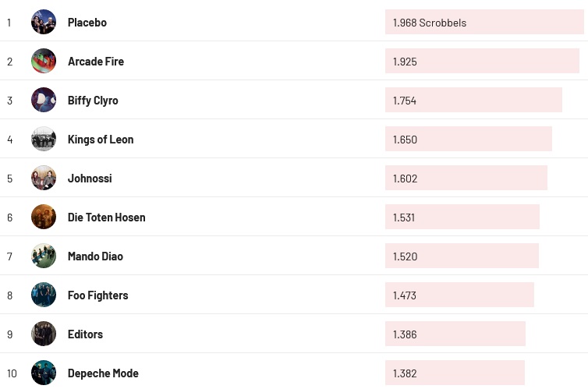Viewport: 588px width, 389px height.
Task: Go to Arcade Fire artist page
Action: click(96, 62)
